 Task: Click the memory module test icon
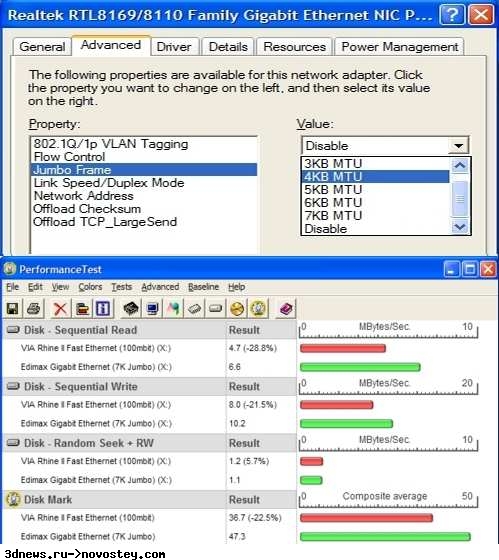click(194, 309)
